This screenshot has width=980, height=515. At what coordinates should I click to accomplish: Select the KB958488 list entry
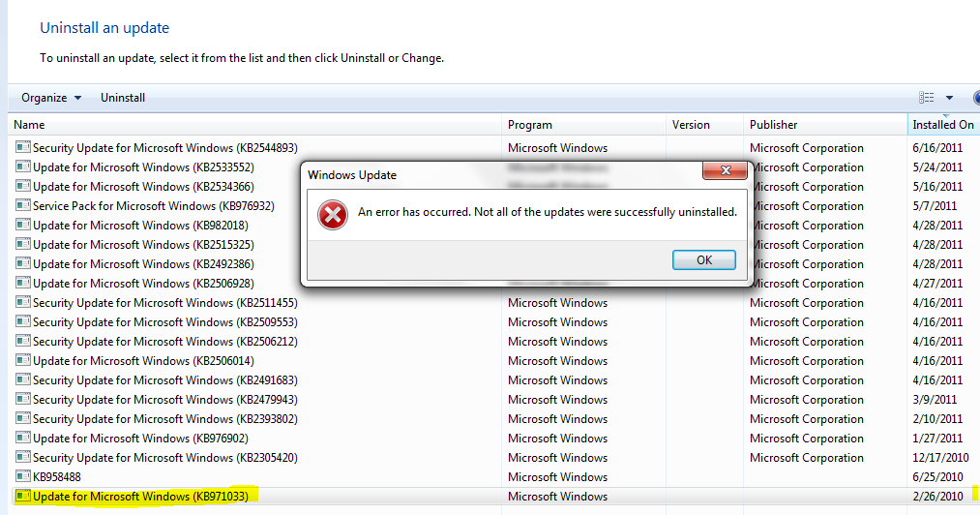tap(57, 477)
